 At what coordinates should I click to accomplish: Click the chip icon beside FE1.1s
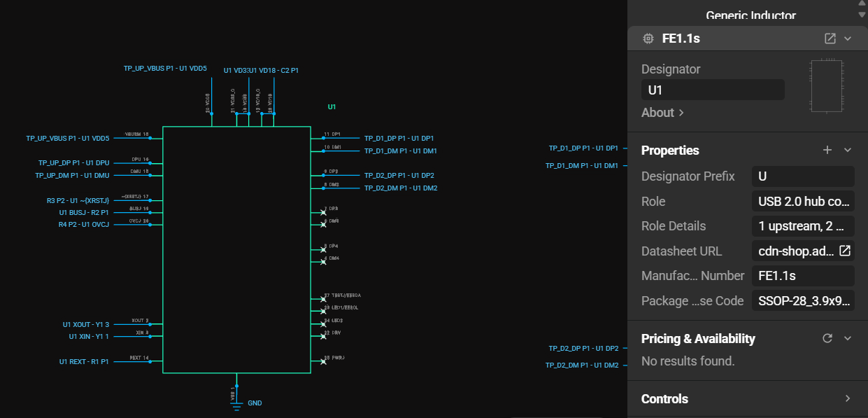click(648, 39)
